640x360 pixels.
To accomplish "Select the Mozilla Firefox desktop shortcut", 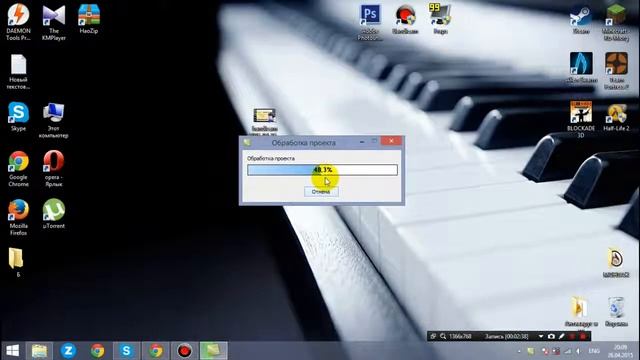I will click(18, 218).
